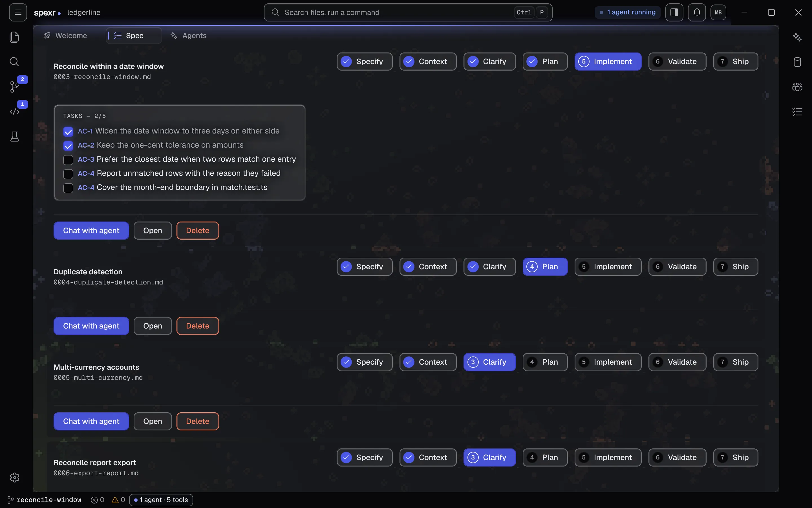The height and width of the screenshot is (508, 812).
Task: Open the hamburger menu button
Action: point(18,12)
